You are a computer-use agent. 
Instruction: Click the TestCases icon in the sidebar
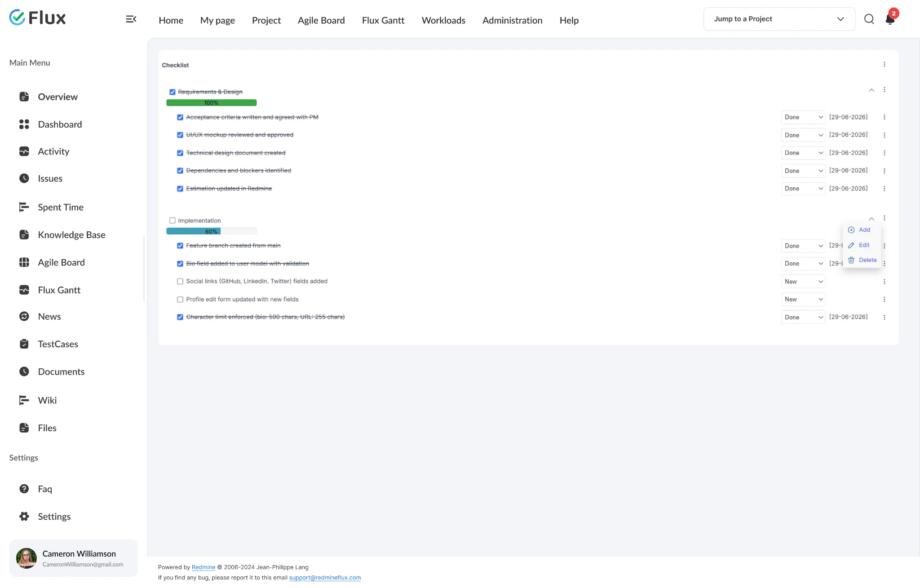tap(24, 344)
